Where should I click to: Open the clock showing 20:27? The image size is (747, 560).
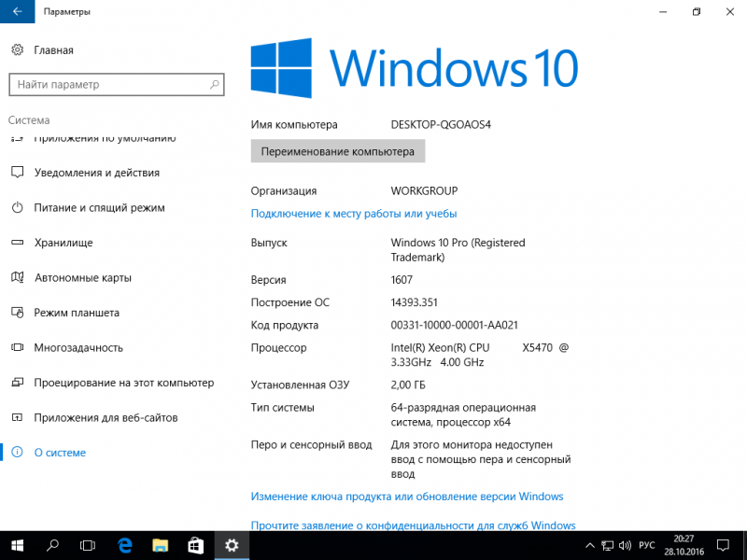point(684,546)
